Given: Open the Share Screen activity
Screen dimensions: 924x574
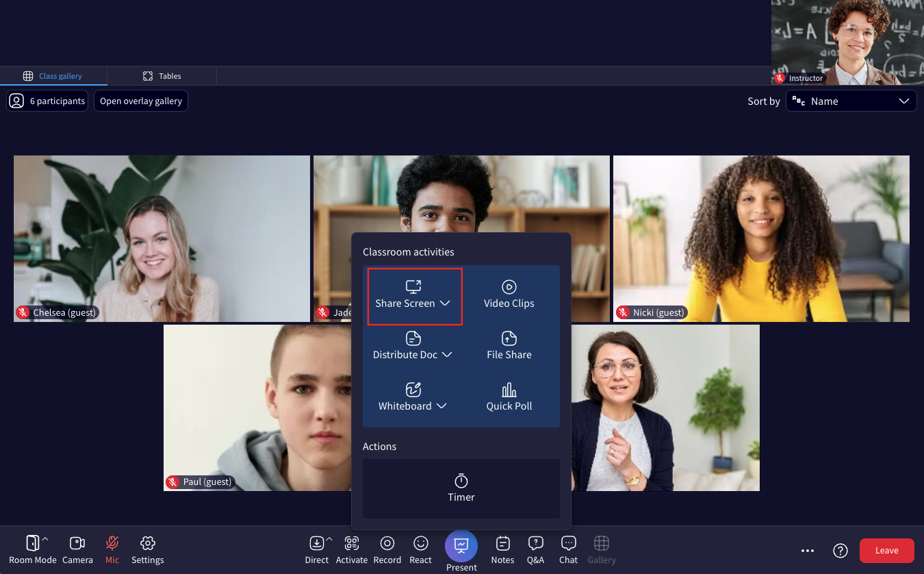Looking at the screenshot, I should (415, 296).
